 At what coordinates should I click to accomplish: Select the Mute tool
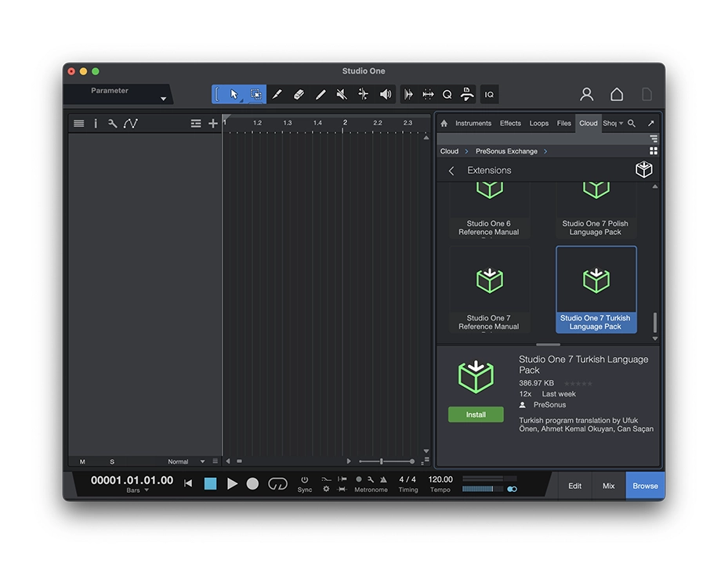coord(342,95)
